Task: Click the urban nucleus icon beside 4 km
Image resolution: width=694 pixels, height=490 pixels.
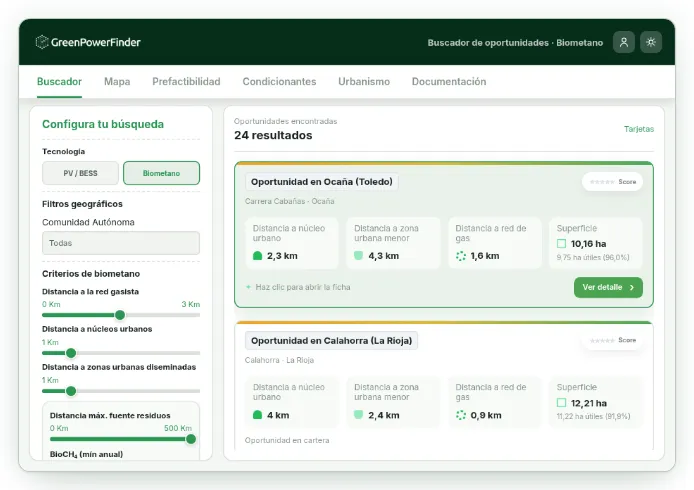Action: [257, 415]
